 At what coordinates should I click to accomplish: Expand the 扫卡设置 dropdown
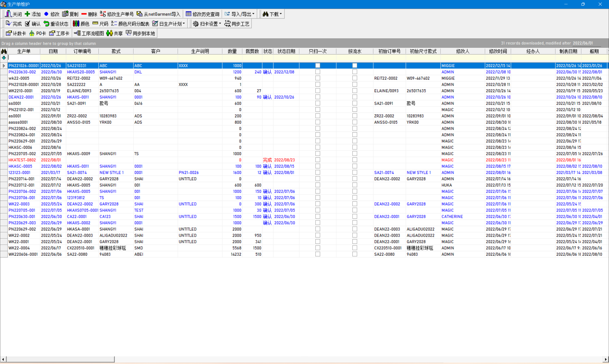[220, 23]
